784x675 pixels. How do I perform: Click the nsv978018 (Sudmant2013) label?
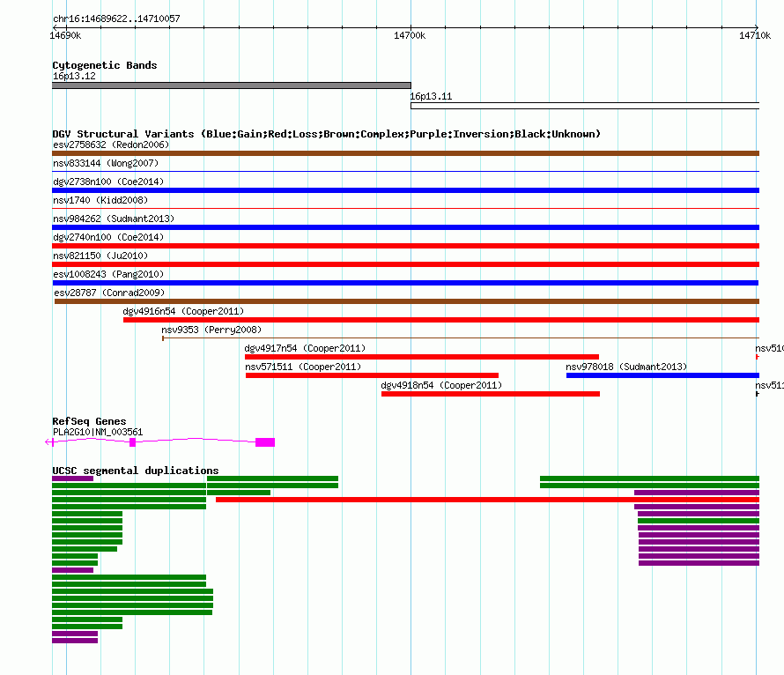pyautogui.click(x=626, y=367)
